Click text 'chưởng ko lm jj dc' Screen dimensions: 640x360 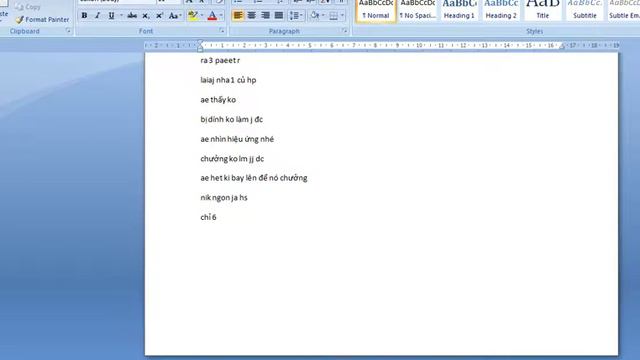click(x=232, y=158)
